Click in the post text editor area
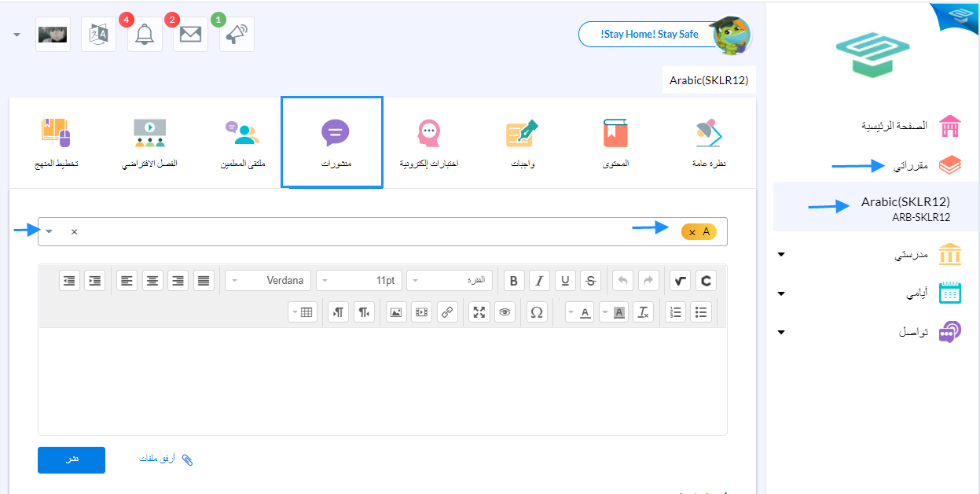Image resolution: width=980 pixels, height=494 pixels. (383, 381)
